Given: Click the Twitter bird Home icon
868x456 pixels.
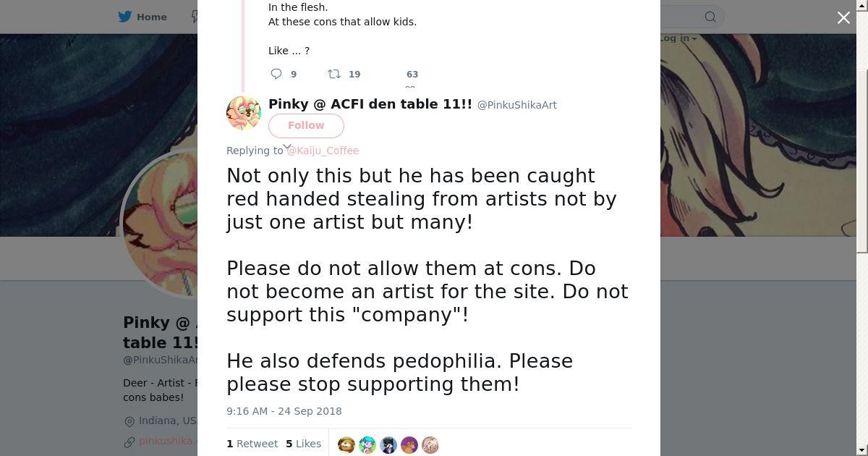Looking at the screenshot, I should [126, 17].
